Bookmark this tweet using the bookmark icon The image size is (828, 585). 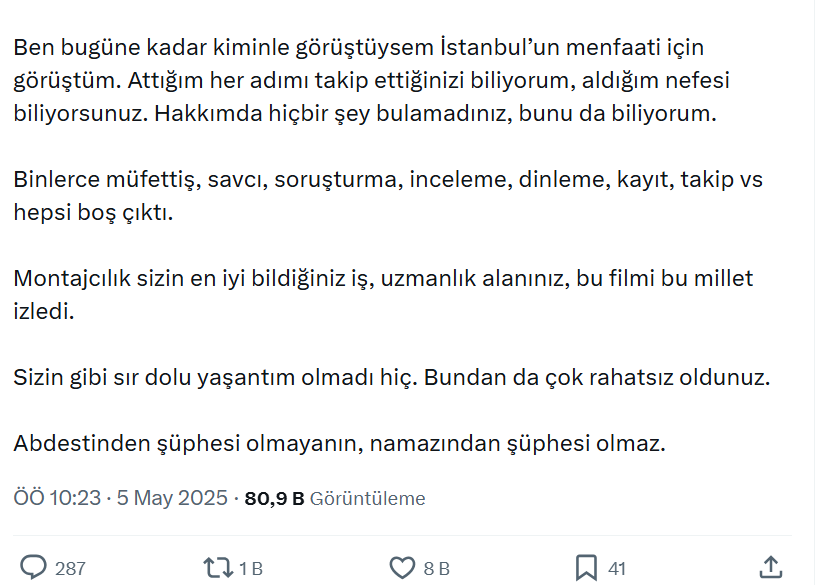coord(586,568)
